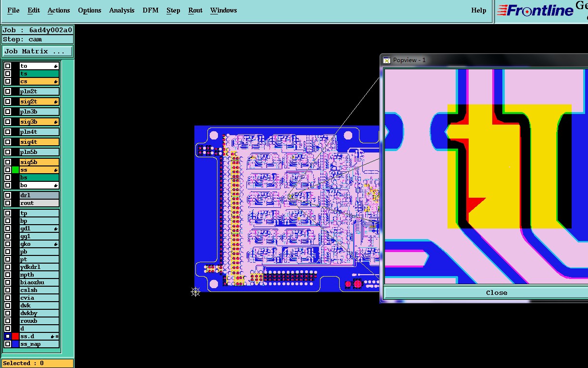Click the Job Matrix ... button

38,51
